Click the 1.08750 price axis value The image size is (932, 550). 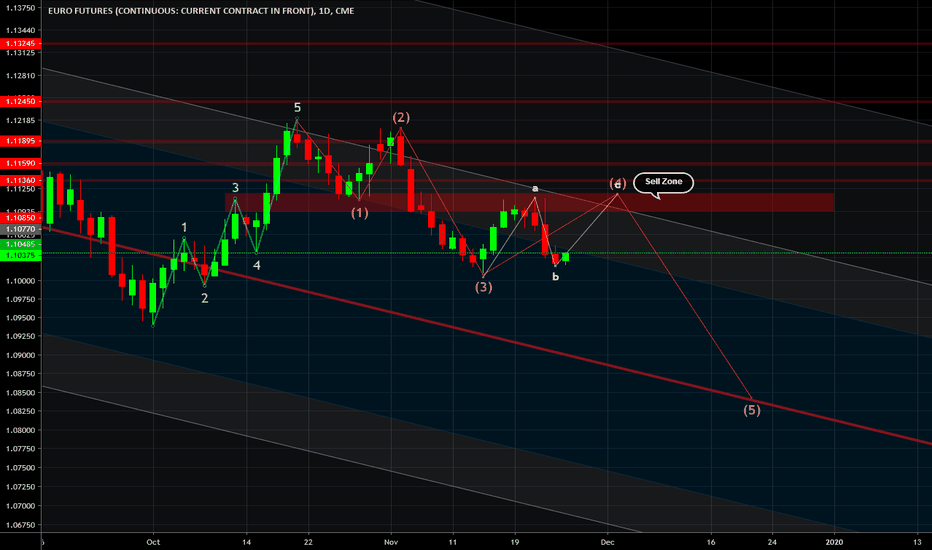pyautogui.click(x=20, y=373)
